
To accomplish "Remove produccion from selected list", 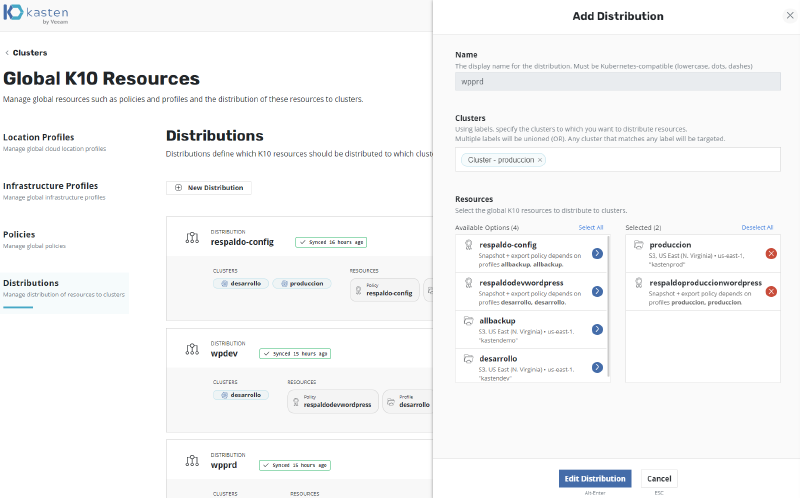I will click(771, 254).
